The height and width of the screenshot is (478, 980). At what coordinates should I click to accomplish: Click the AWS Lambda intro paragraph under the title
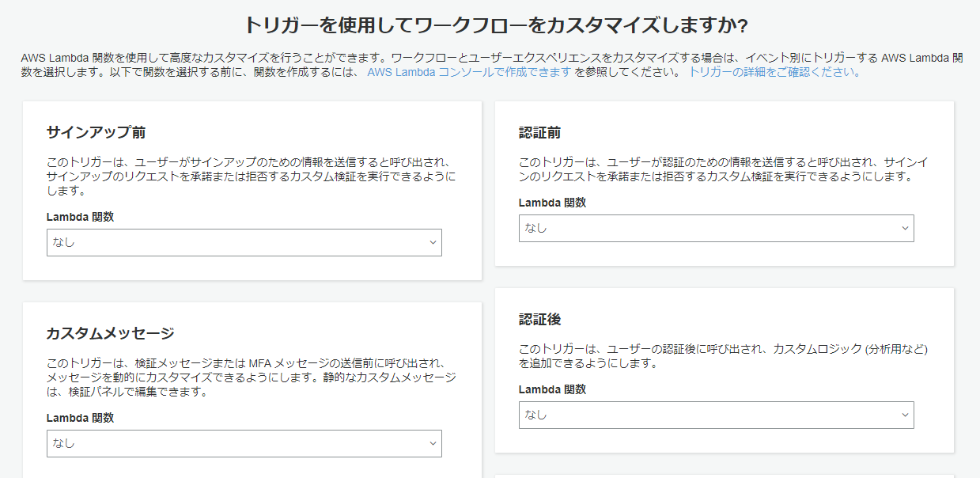tap(490, 65)
